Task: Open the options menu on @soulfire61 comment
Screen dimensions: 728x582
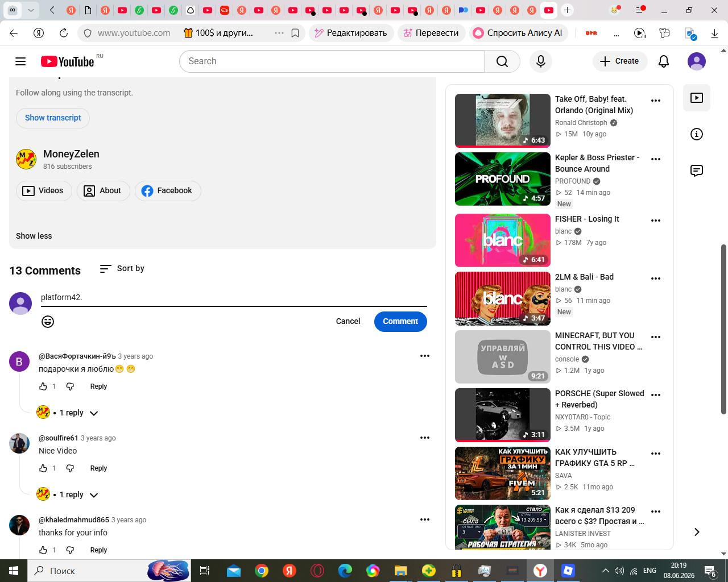Action: [425, 438]
